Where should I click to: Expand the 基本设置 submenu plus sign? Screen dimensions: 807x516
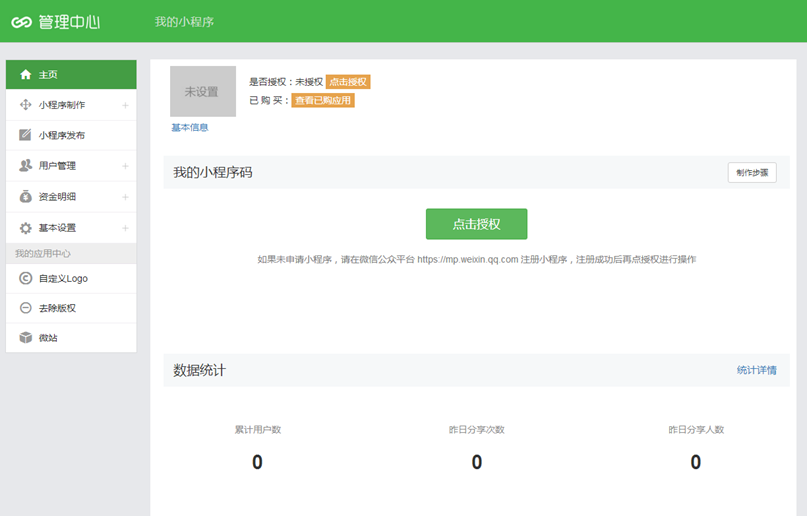tap(125, 228)
